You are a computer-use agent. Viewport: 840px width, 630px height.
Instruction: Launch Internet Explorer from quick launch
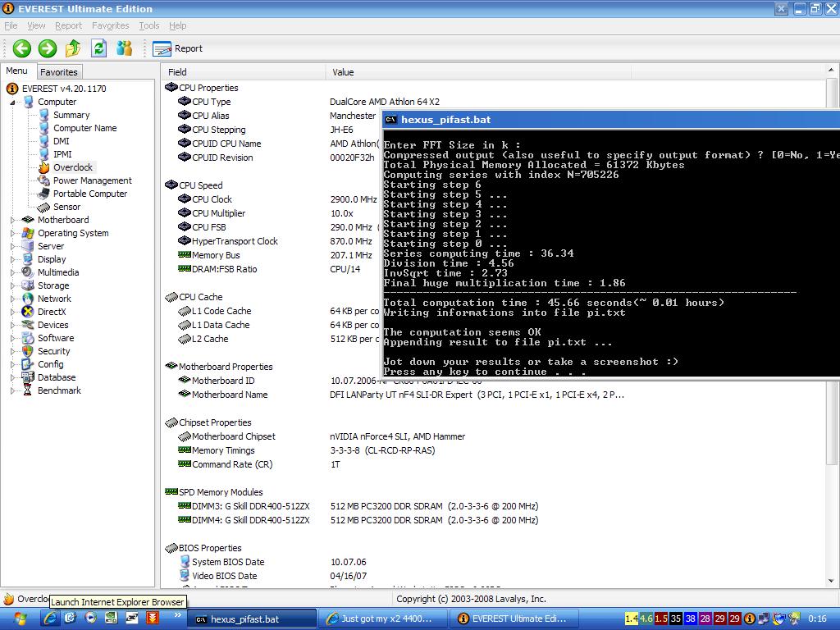50,619
